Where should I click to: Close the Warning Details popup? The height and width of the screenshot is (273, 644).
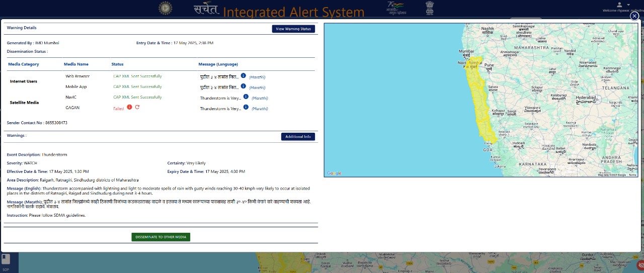pos(634,16)
